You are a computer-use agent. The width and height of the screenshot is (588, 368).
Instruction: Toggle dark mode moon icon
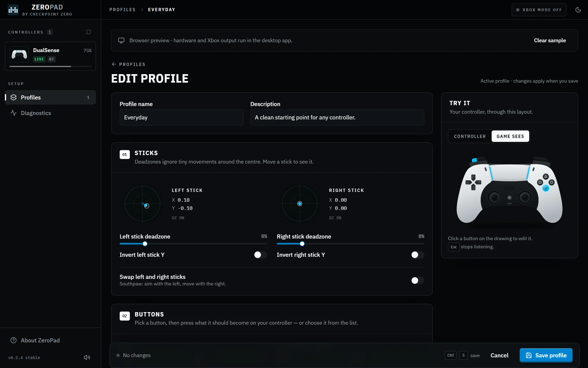pyautogui.click(x=578, y=10)
